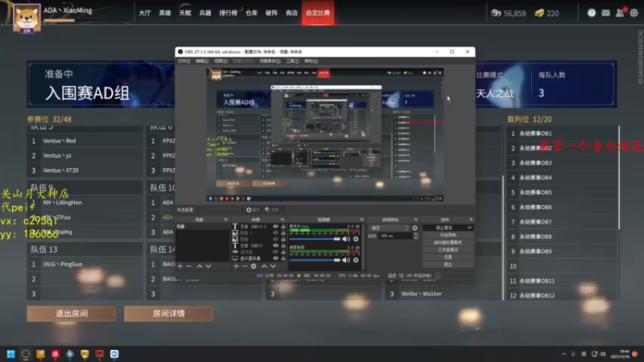Switch to game 英雄 tab
644x362 pixels.
165,13
